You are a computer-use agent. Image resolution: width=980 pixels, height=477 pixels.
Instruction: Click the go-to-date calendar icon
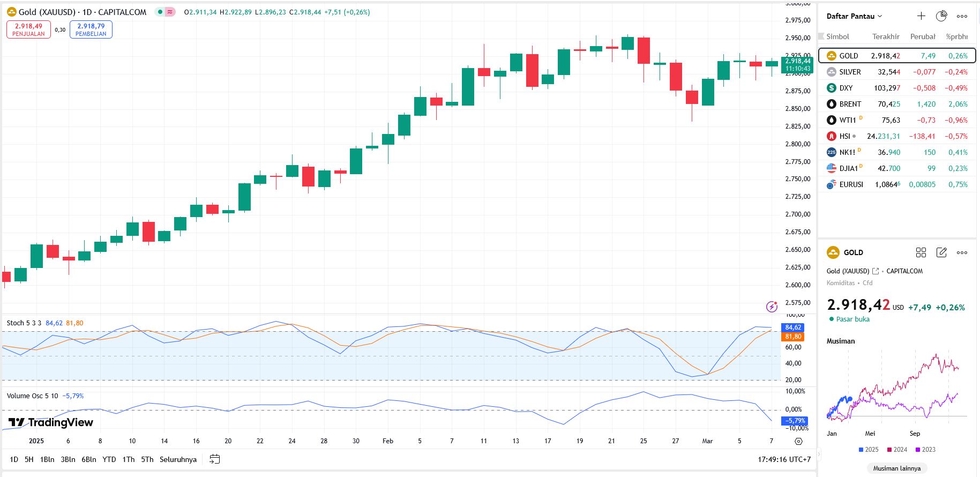coord(215,459)
